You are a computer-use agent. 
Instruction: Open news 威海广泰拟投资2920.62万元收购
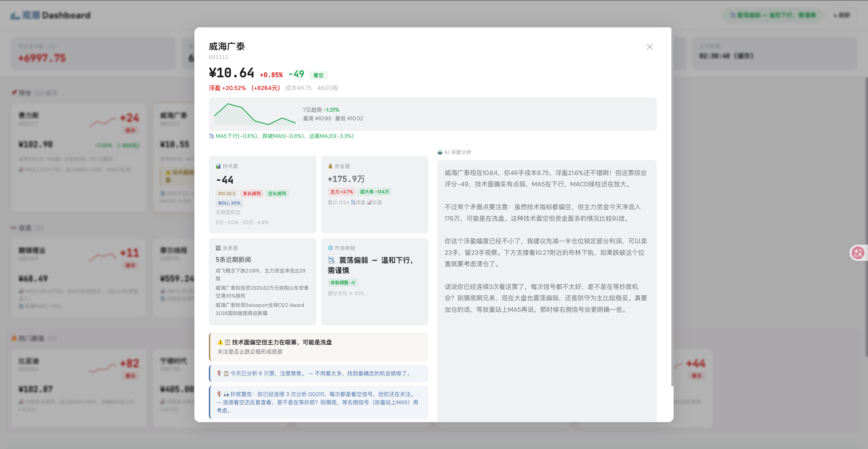[262, 292]
